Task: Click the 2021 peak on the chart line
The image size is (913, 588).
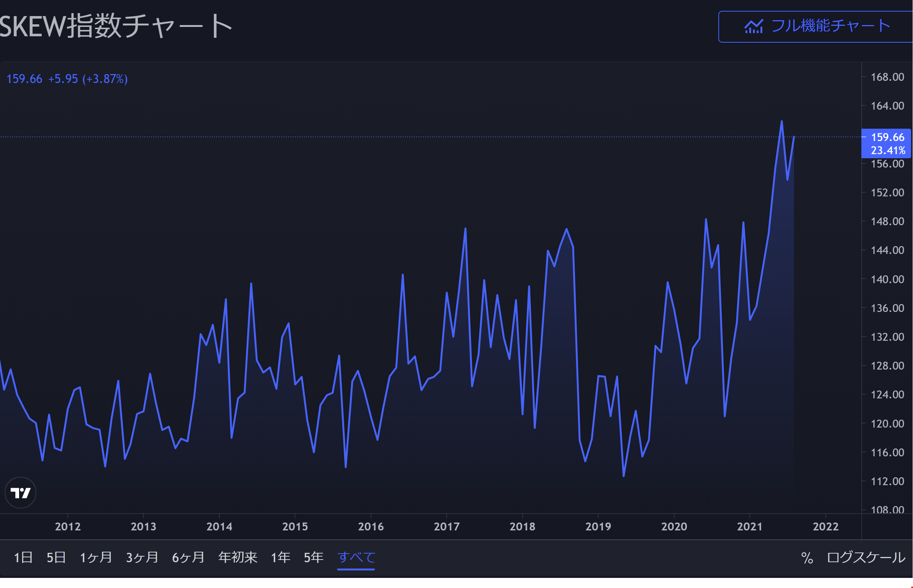Action: click(x=782, y=122)
